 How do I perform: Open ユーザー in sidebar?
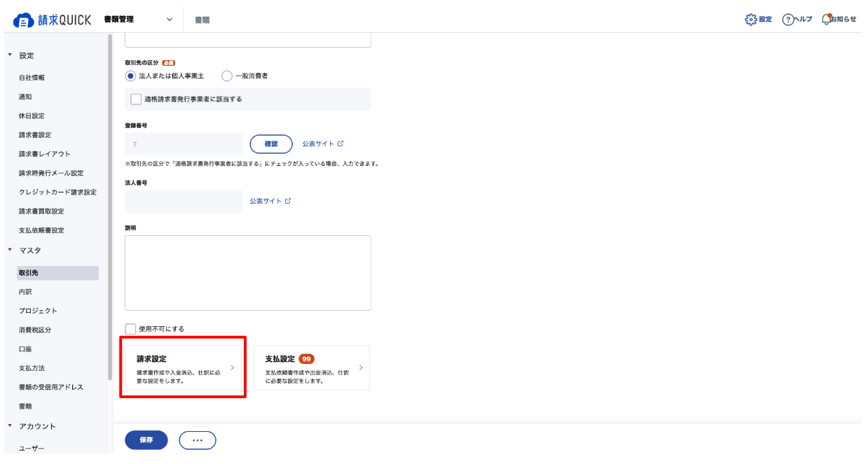(x=32, y=449)
